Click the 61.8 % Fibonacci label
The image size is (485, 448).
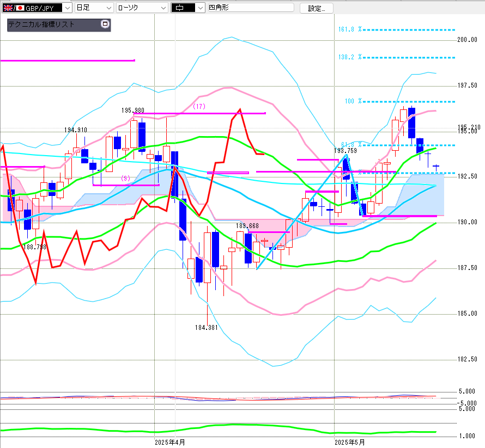351,145
